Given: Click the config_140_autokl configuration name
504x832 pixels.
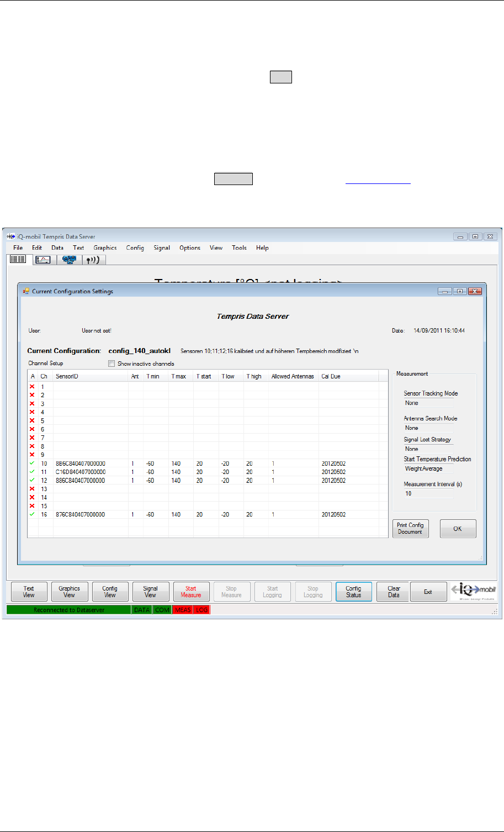Looking at the screenshot, I should [140, 351].
